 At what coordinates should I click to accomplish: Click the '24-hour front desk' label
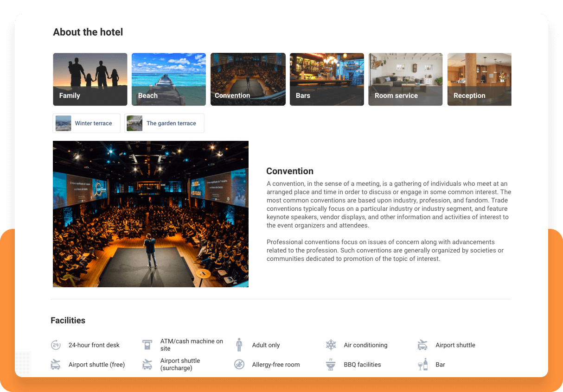coord(94,345)
